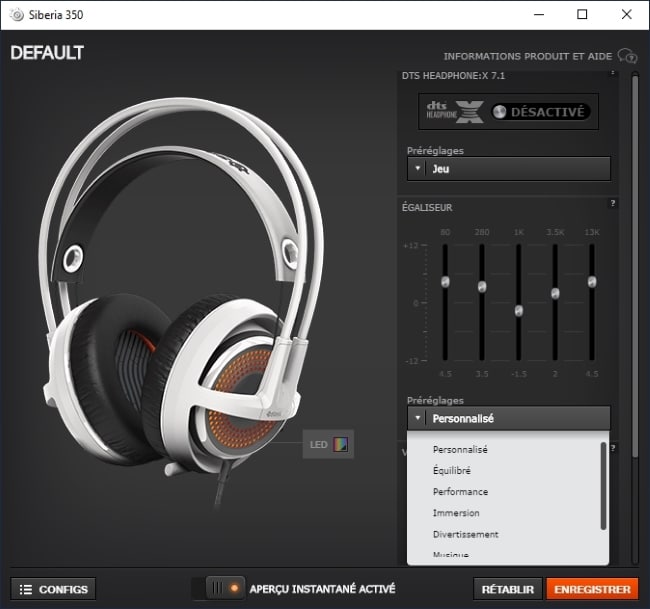Click the 13K equalizer slider handle
Image resolution: width=650 pixels, height=609 pixels.
pos(592,282)
